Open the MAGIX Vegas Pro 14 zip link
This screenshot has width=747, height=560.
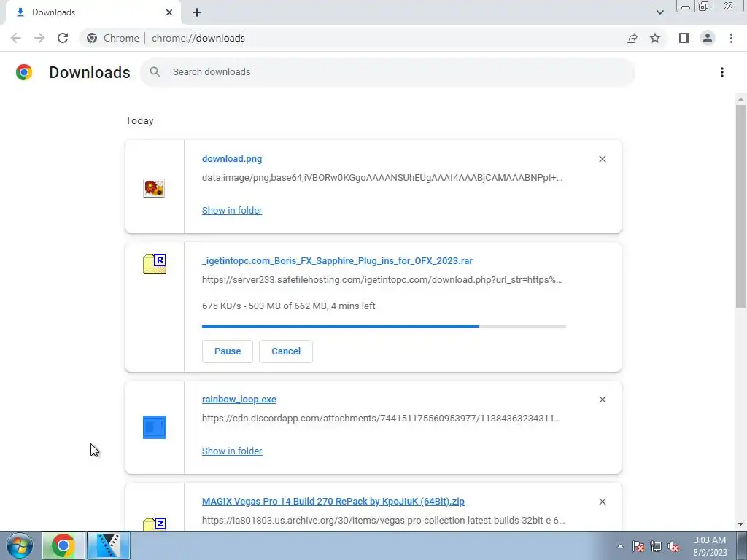pos(333,501)
